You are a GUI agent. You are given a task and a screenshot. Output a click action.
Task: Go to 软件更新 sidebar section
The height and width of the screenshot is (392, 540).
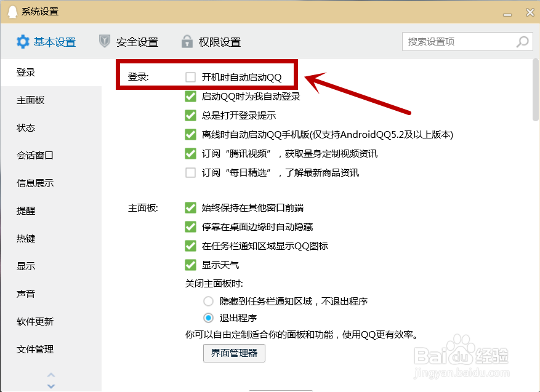[x=51, y=321]
